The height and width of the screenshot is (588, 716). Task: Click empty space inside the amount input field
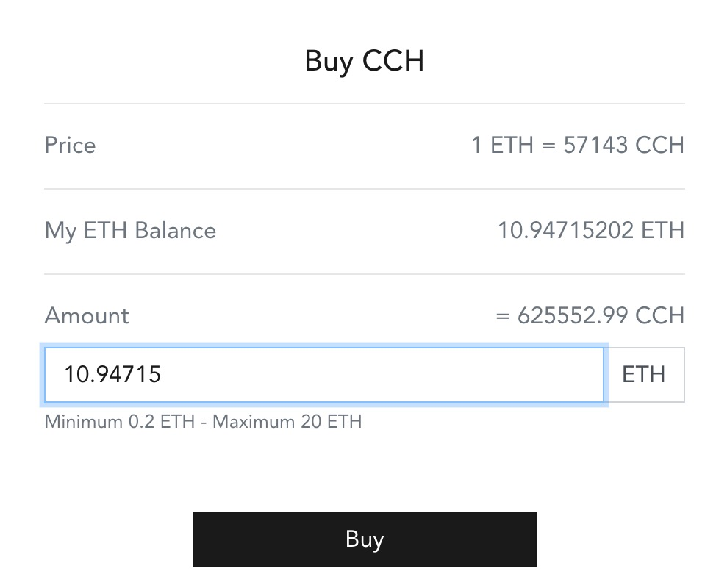pos(382,375)
